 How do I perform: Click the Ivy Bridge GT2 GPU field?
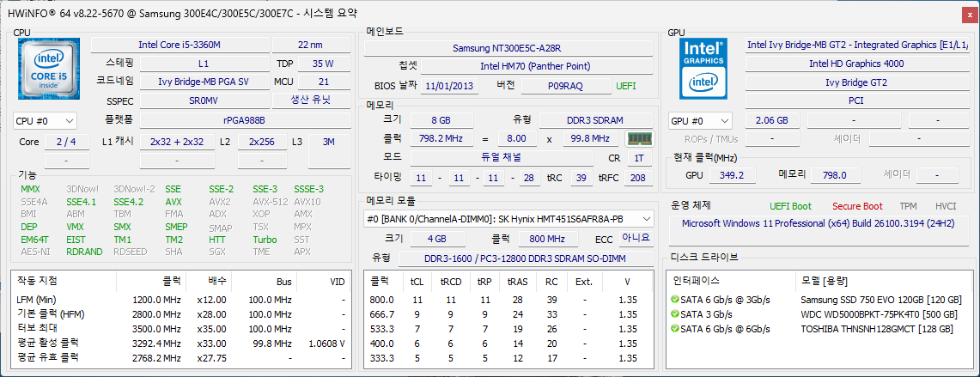[856, 82]
